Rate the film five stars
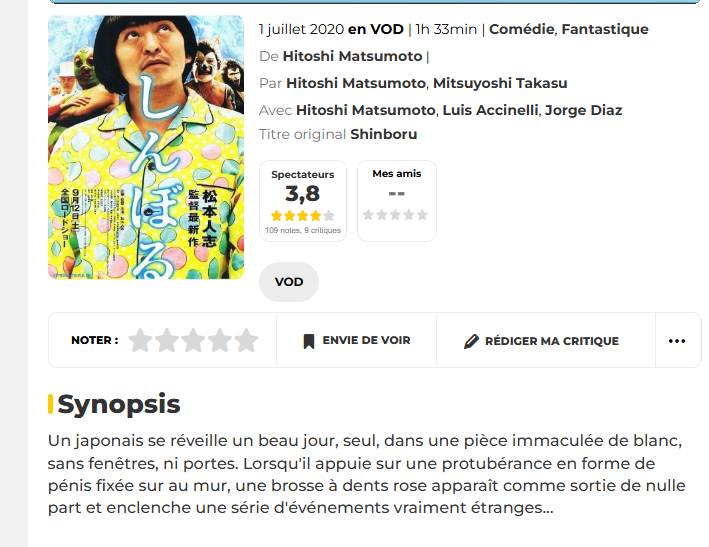 246,341
